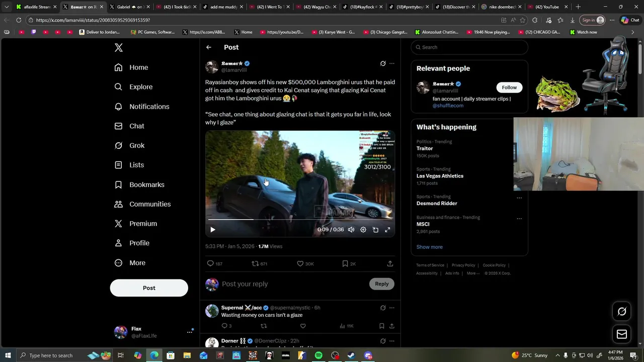Viewport: 644px width, 362px height.
Task: Open Chat in the X sidebar
Action: pyautogui.click(x=129, y=126)
